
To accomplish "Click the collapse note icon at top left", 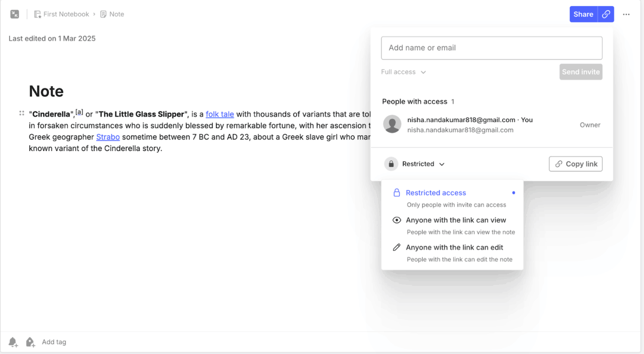I will tap(14, 14).
